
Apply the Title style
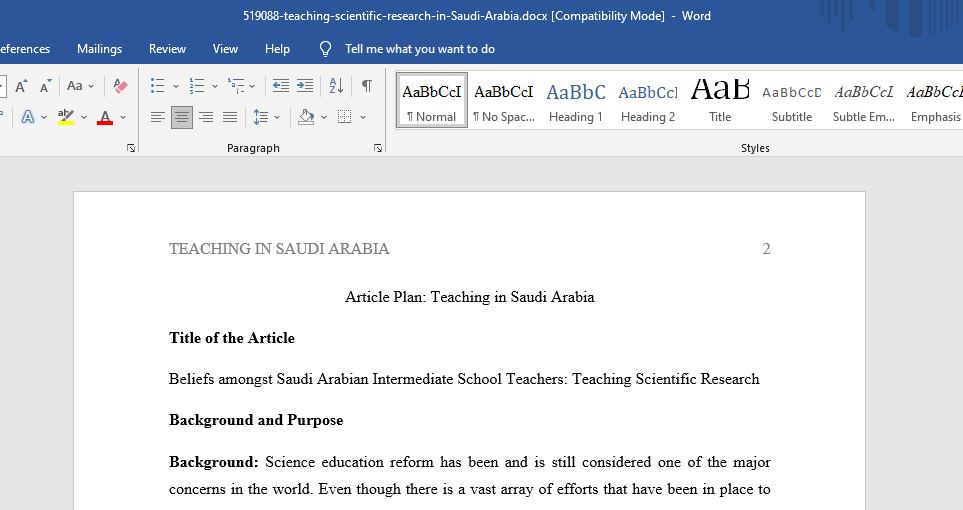click(x=720, y=100)
